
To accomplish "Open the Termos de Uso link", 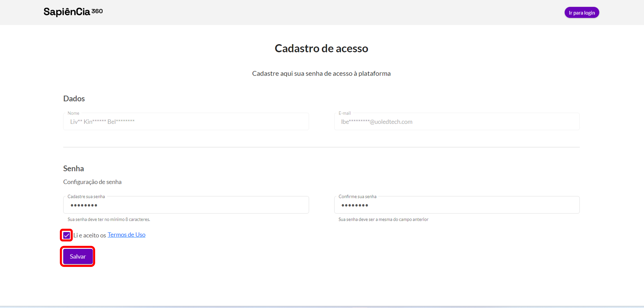I will (x=126, y=235).
